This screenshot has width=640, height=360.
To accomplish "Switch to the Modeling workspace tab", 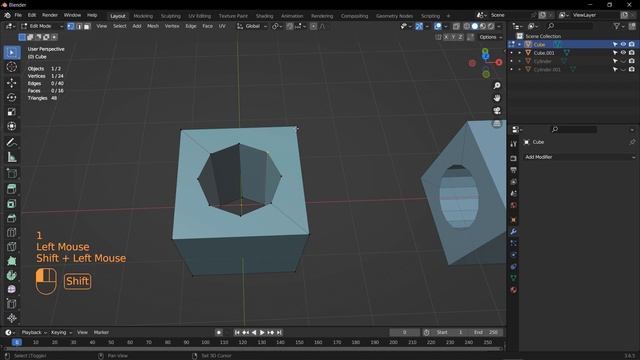I will [143, 16].
